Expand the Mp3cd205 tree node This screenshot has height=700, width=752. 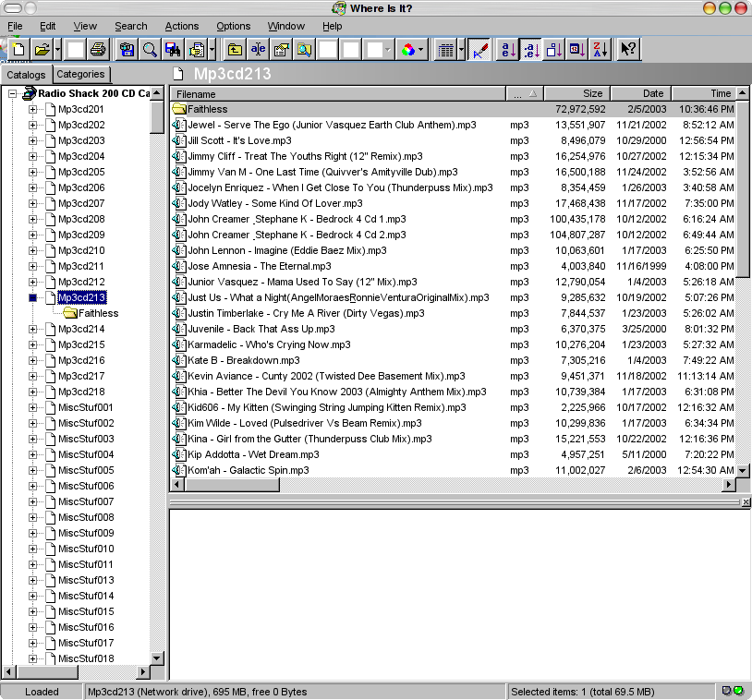point(32,172)
